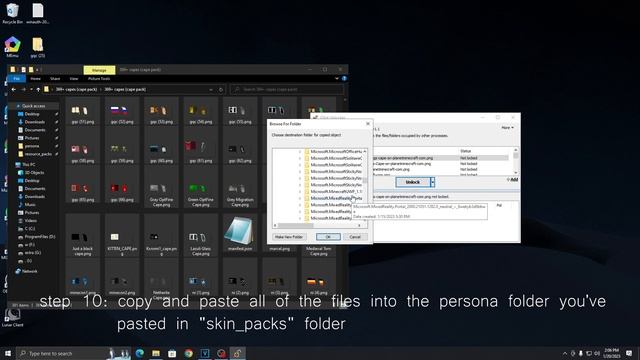Click Cancel in Browse For Folder

pos(355,237)
